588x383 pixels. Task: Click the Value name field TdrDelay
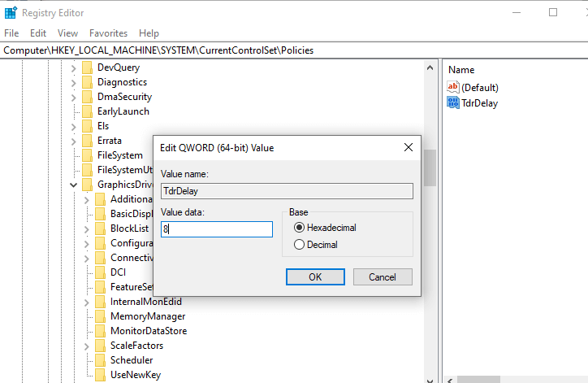point(287,191)
